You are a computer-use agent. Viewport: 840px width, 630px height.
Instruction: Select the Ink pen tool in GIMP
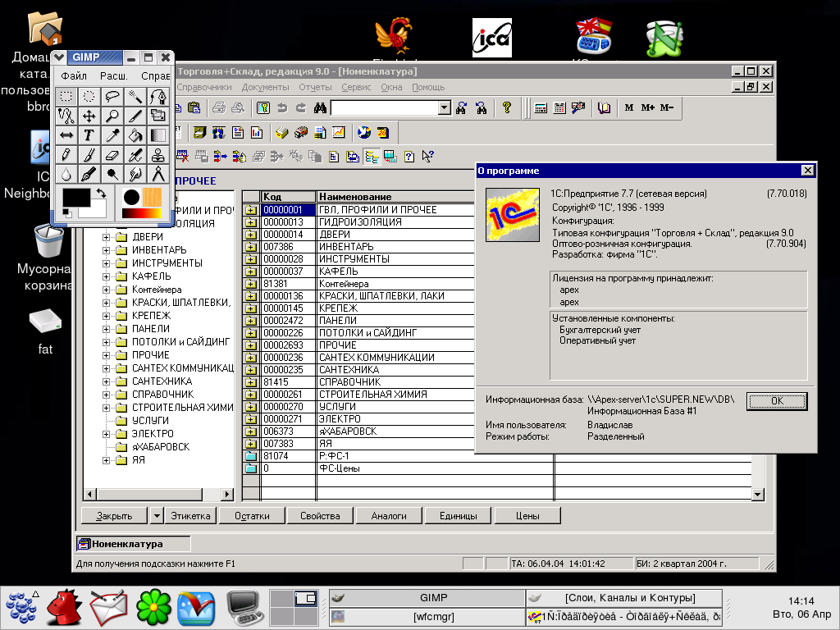(x=89, y=174)
